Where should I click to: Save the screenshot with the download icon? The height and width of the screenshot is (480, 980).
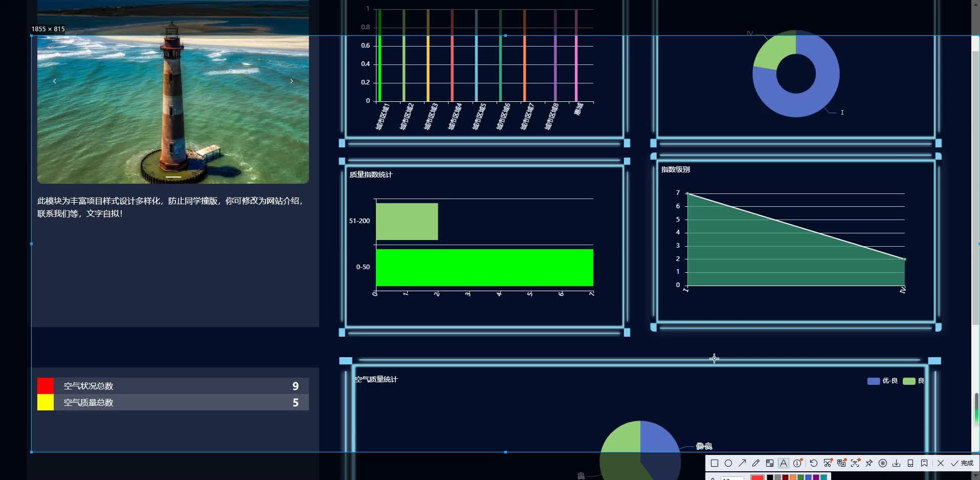[897, 463]
